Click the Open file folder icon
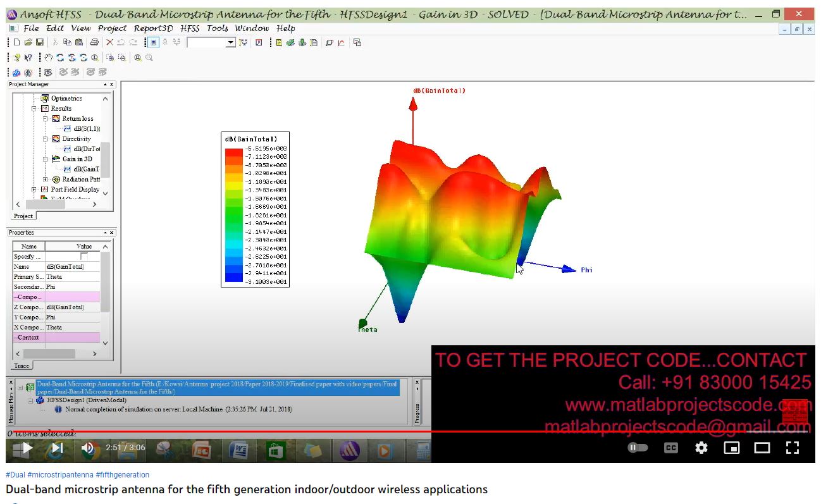Viewport: 821px width, 504px height. click(28, 42)
